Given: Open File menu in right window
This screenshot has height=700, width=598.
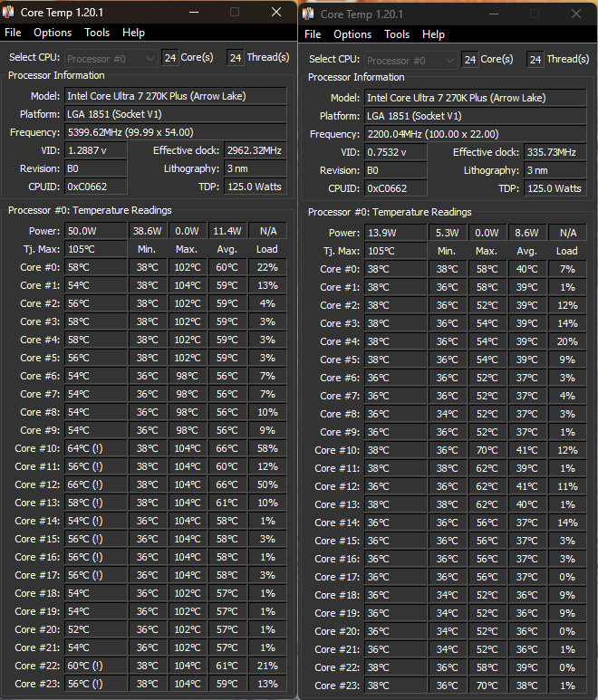Looking at the screenshot, I should pos(313,34).
